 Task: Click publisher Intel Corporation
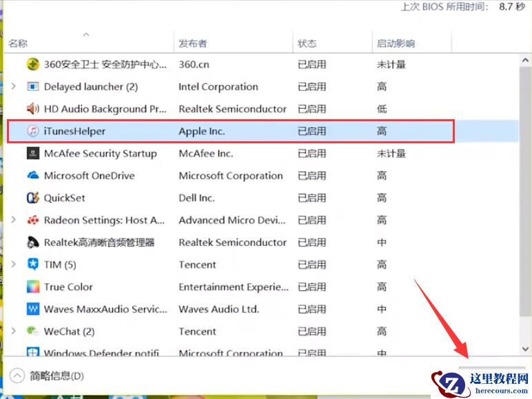point(218,87)
